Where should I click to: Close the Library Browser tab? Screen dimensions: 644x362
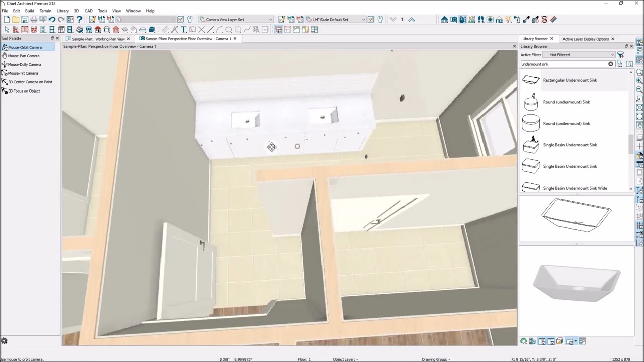coord(551,39)
